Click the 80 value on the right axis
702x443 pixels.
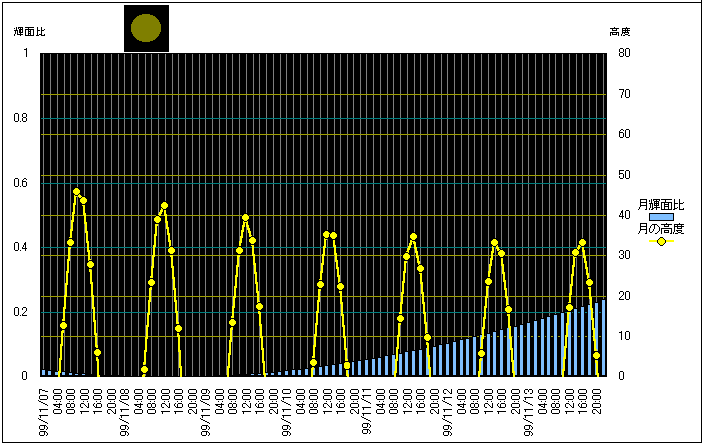click(623, 54)
